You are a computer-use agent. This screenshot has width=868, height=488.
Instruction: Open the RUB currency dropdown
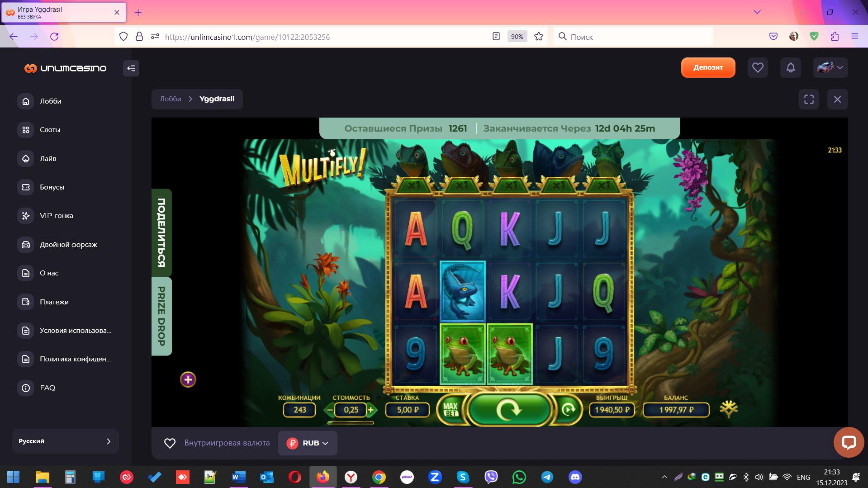[x=308, y=443]
